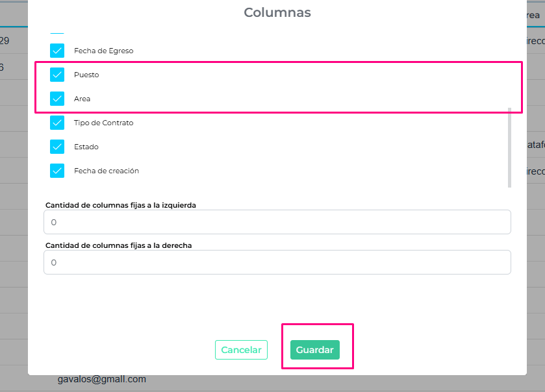The width and height of the screenshot is (545, 392).
Task: Uncheck the Fecha de Egreso checkbox
Action: pos(57,51)
